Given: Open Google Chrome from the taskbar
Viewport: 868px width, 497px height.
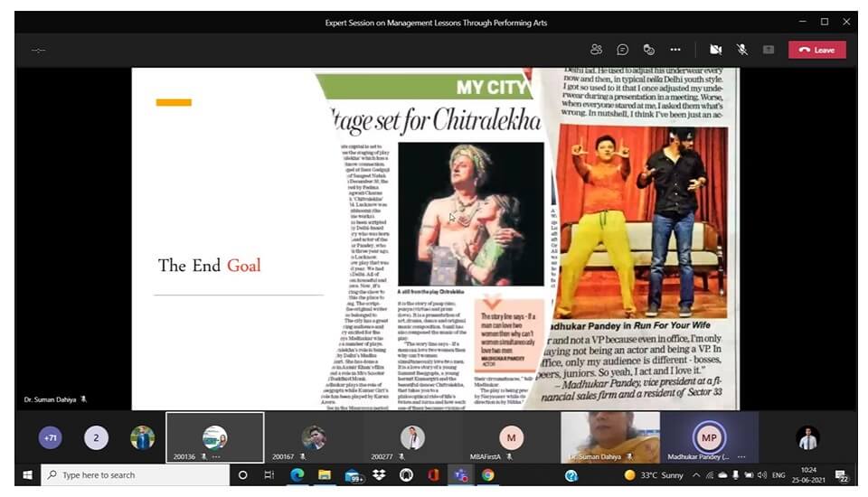Looking at the screenshot, I should pos(487,474).
